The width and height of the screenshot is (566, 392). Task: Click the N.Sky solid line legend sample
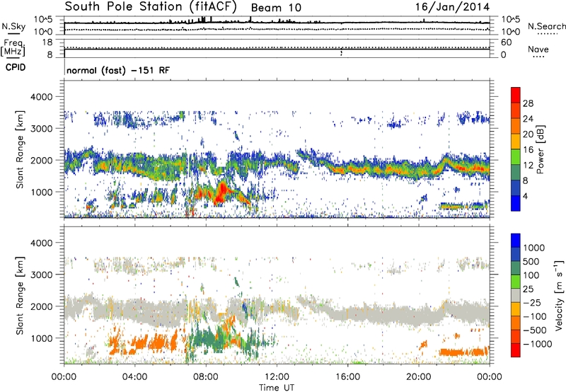coord(13,34)
